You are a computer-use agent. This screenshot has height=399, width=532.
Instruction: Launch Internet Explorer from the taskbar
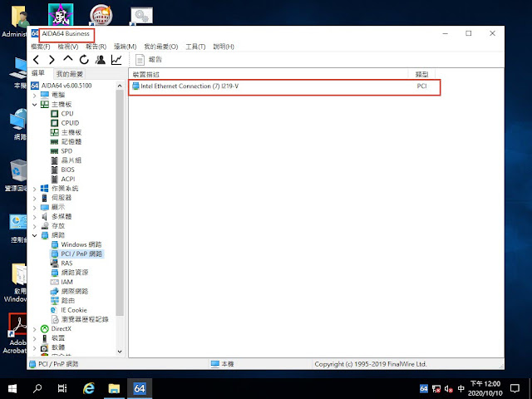[89, 388]
